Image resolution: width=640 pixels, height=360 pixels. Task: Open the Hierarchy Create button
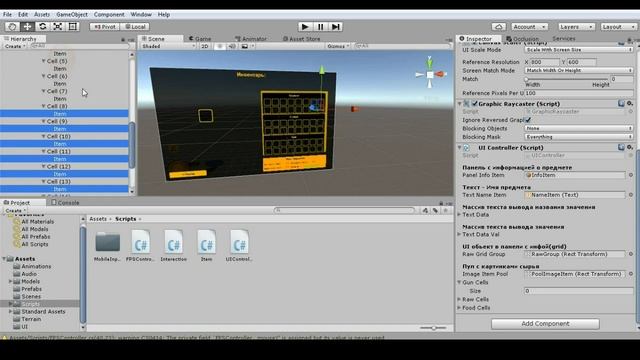tap(15, 46)
